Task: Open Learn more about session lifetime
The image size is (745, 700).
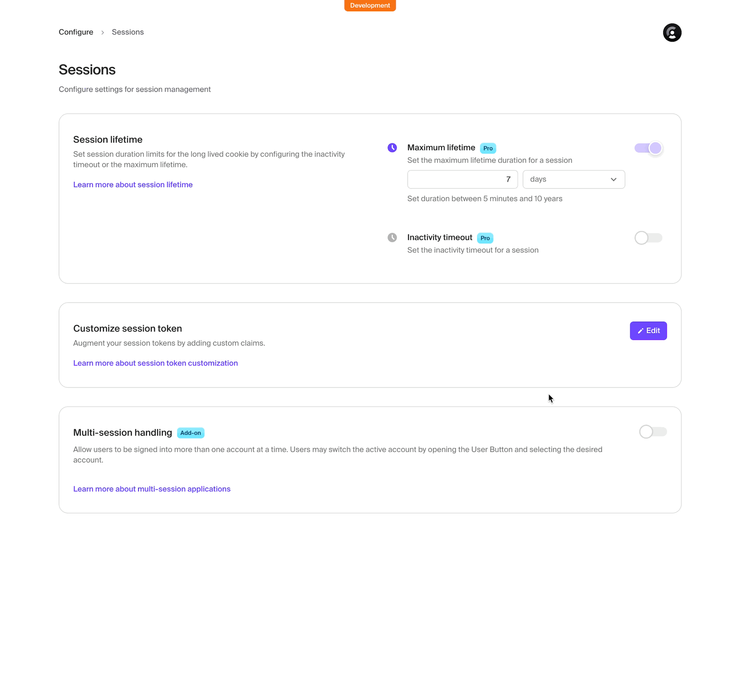Action: pos(133,185)
